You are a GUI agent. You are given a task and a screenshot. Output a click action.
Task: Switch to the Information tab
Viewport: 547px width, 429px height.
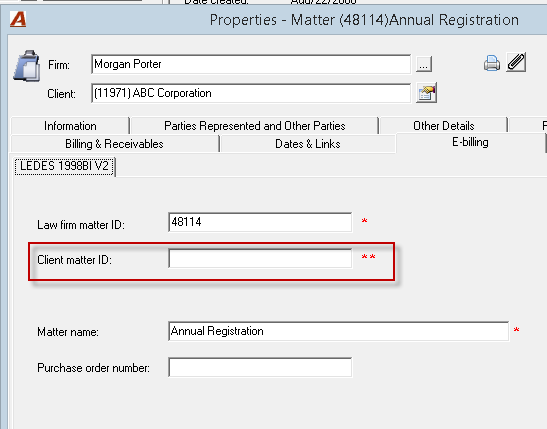pyautogui.click(x=70, y=126)
